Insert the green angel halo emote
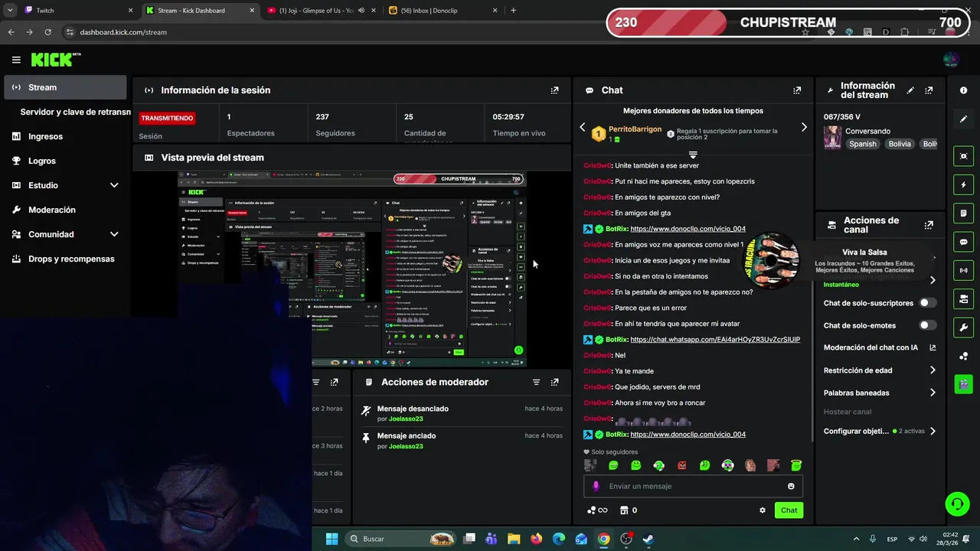 pos(796,465)
